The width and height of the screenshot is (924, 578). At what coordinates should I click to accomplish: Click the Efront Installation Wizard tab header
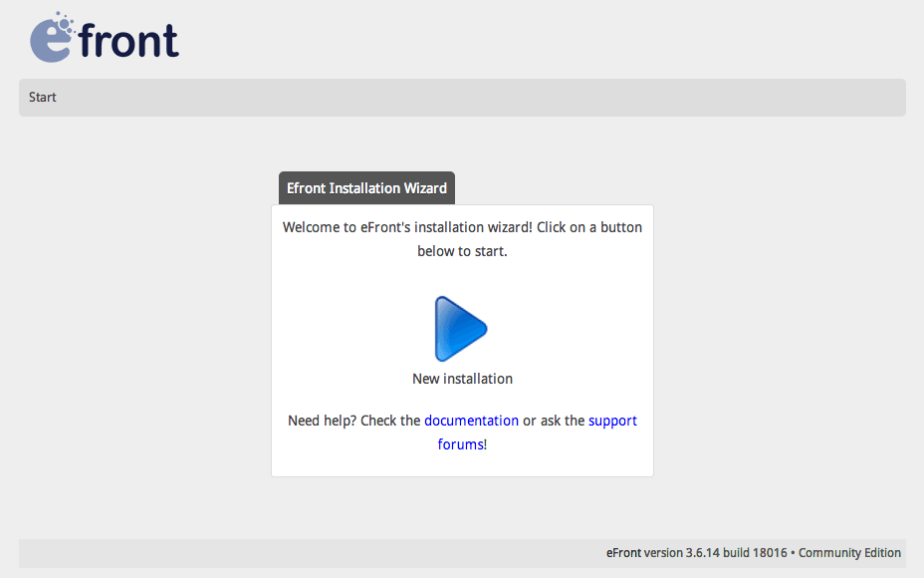366,188
